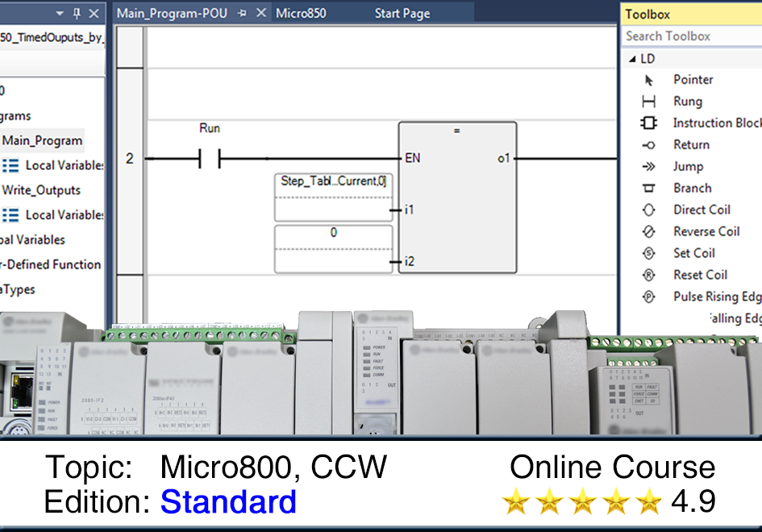Viewport: 762px width, 532px height.
Task: Click the Search Toolbox field
Action: coord(692,36)
